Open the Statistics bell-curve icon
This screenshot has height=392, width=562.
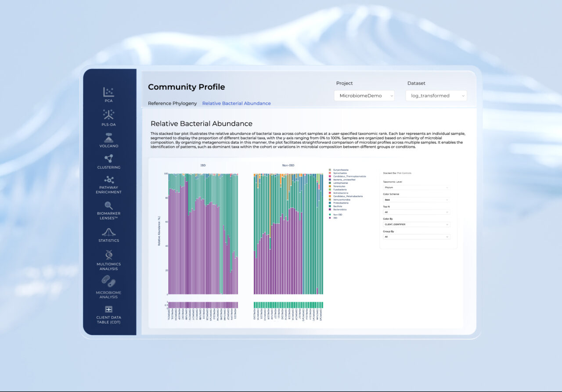pos(108,233)
